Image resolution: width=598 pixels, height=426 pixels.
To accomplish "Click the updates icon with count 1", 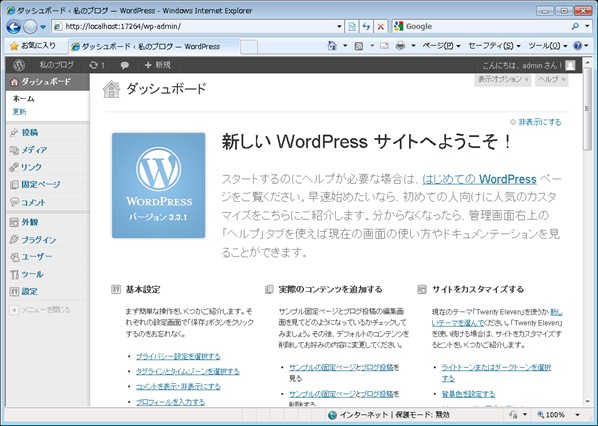I will (x=96, y=65).
